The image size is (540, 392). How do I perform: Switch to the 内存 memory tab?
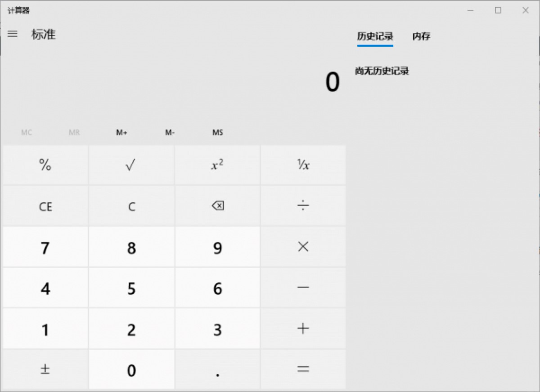point(420,36)
